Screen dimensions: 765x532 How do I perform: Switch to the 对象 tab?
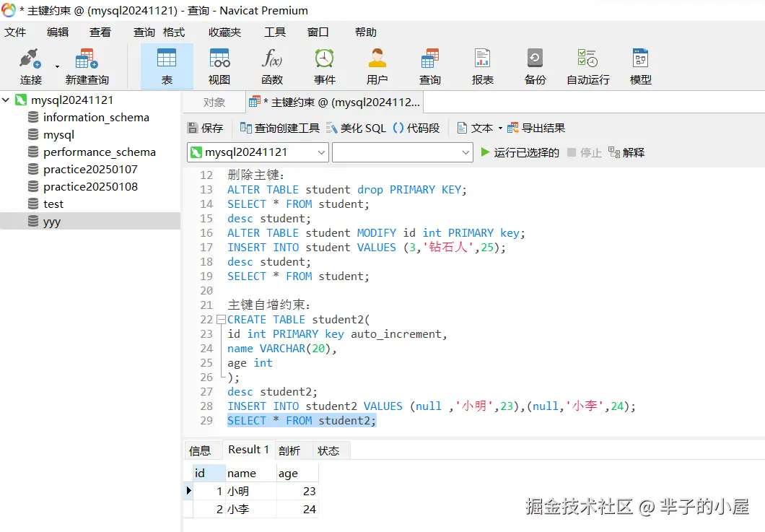coord(214,103)
